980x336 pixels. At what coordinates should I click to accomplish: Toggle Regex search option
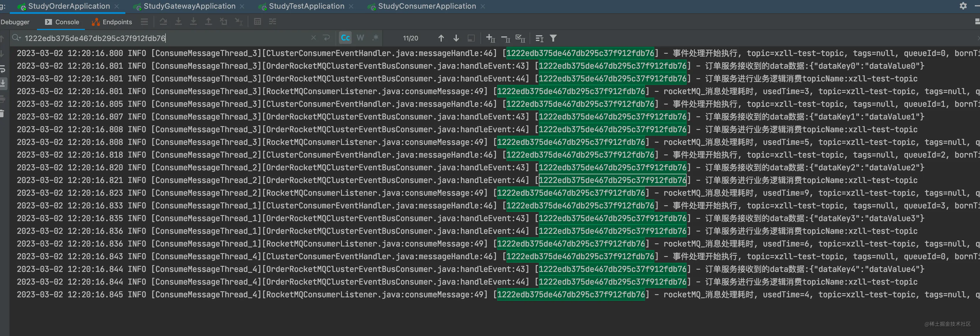[x=375, y=38]
